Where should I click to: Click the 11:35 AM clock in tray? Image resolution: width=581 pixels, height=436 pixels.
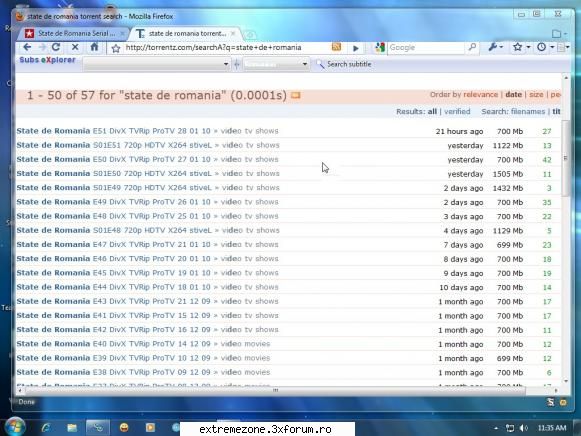click(552, 428)
